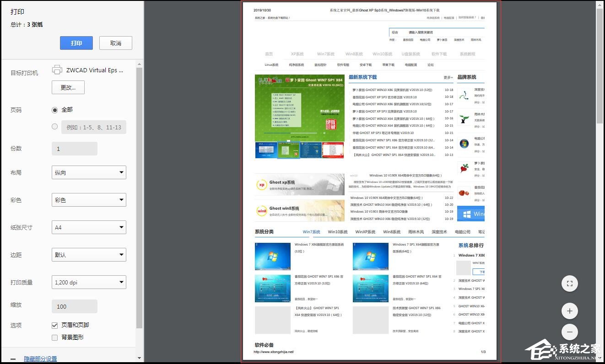Zoom in with the plus icon
605x364 pixels.
(x=569, y=311)
